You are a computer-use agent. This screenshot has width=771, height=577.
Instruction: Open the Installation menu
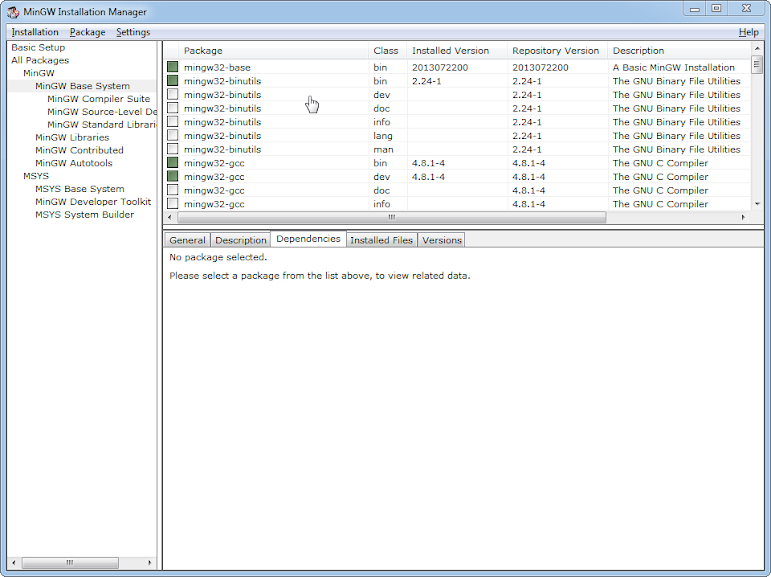pos(35,32)
